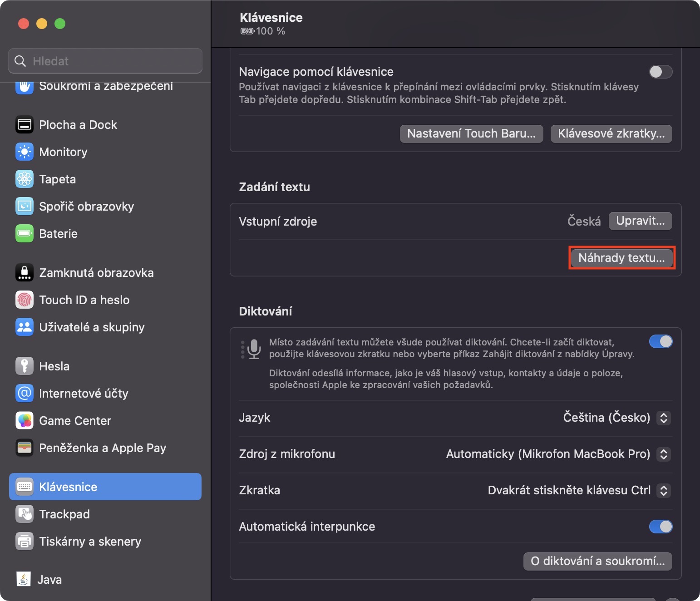
Task: Click the Náhrady textu button
Action: coord(621,258)
